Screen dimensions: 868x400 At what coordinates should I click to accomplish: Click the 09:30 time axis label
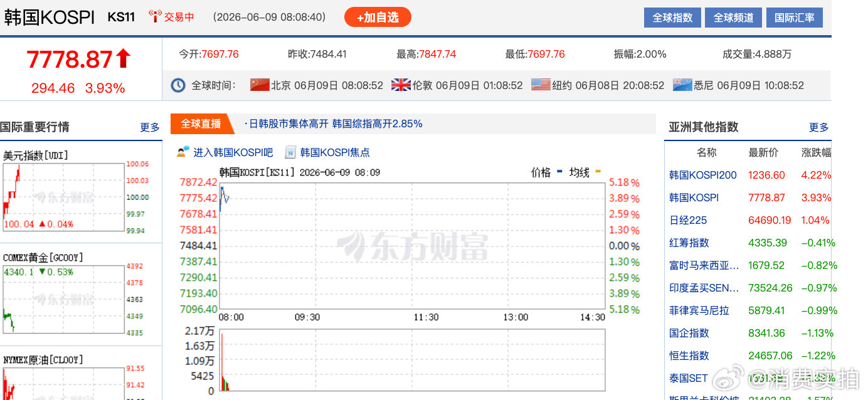[307, 317]
